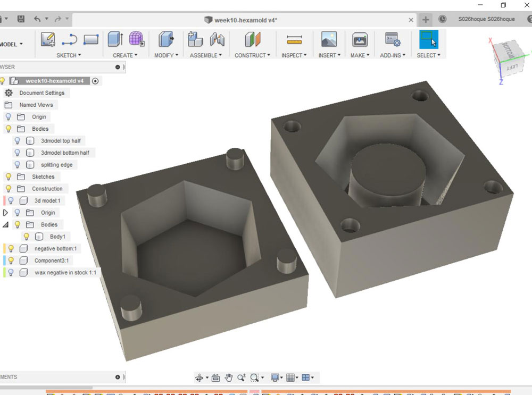This screenshot has width=532, height=395.
Task: Click the Measure ruler icon
Action: click(294, 40)
